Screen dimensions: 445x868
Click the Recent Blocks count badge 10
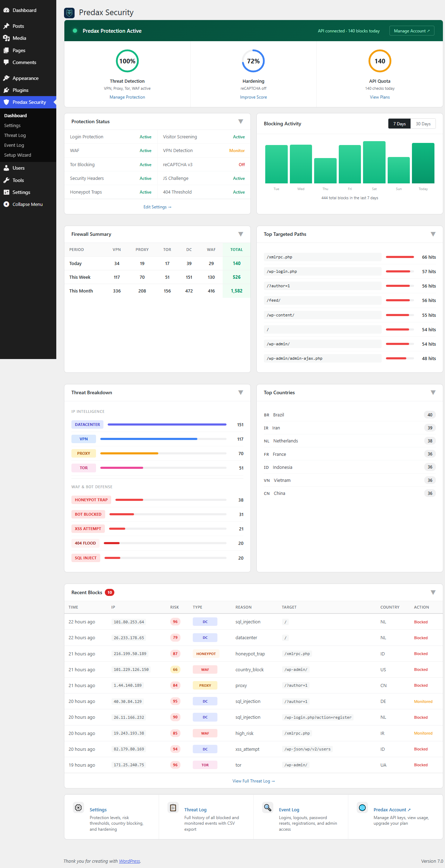click(110, 592)
